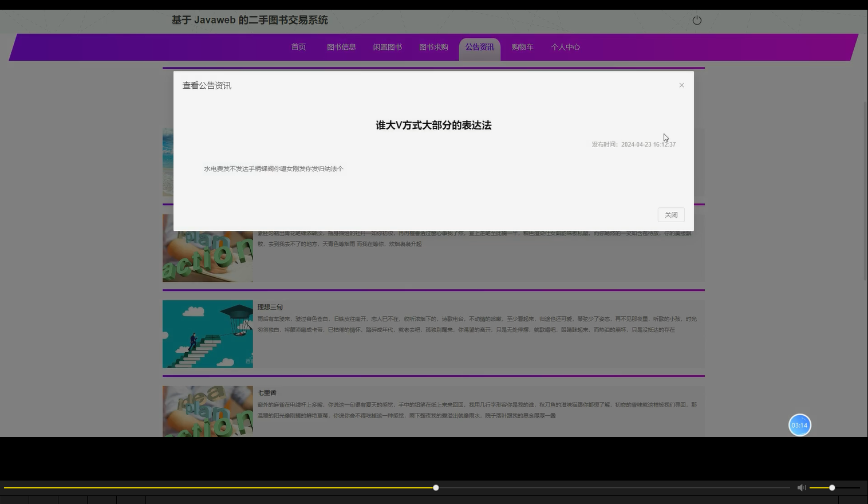Close the dialog with the X icon
This screenshot has width=868, height=504.
point(681,85)
